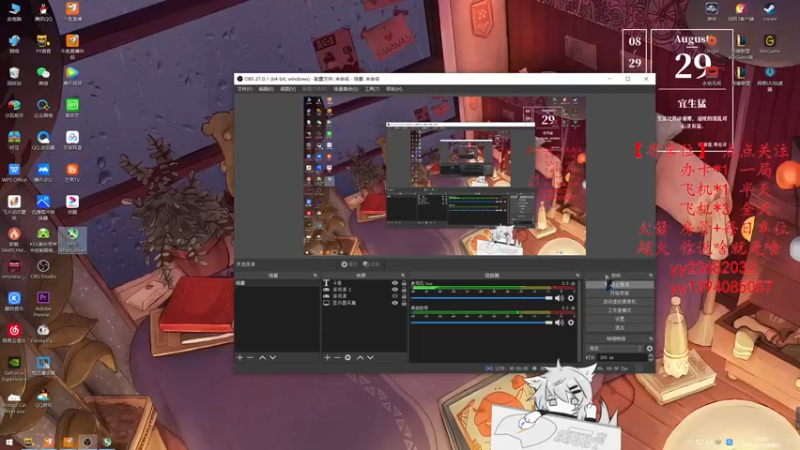
Task: Toggle visibility of the text source
Action: pos(394,283)
